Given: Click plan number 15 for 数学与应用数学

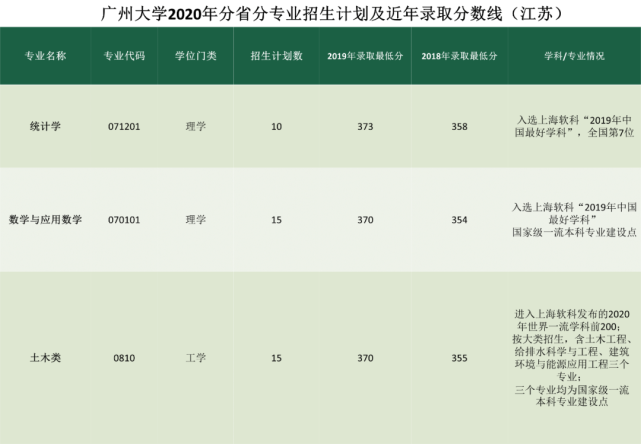Looking at the screenshot, I should [x=276, y=220].
